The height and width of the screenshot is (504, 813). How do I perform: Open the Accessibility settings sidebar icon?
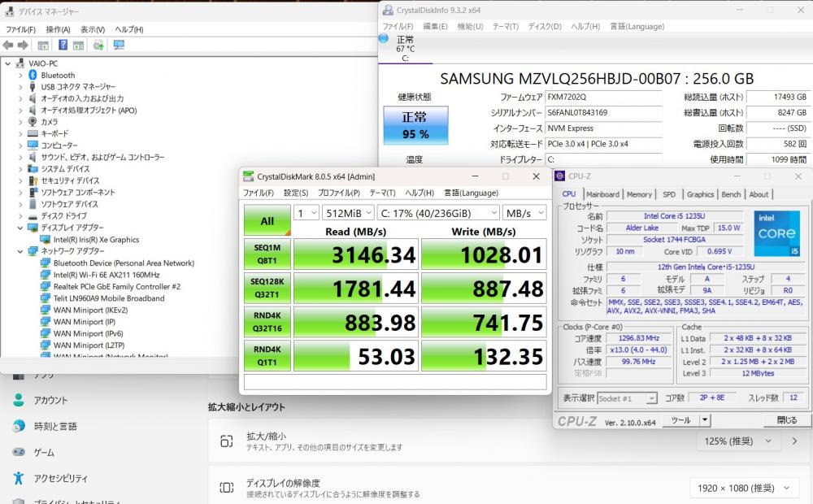coord(19,478)
